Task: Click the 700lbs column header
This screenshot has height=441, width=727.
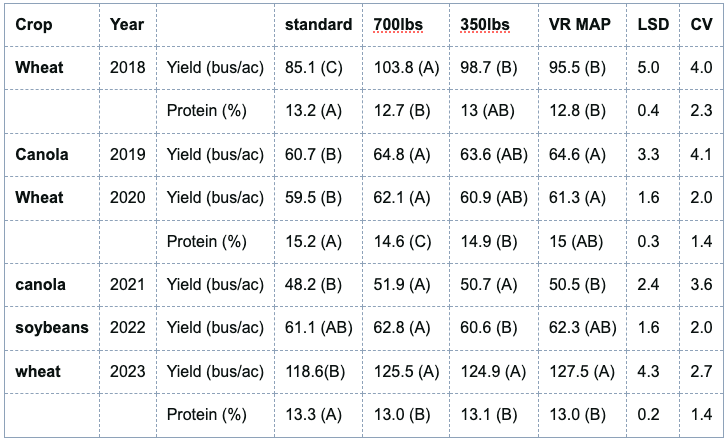Action: [394, 24]
